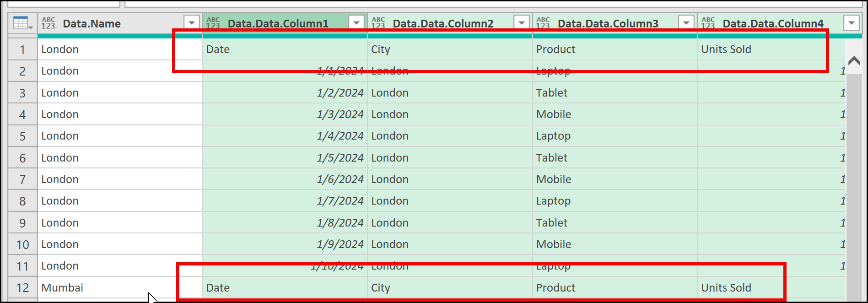868x303 pixels.
Task: Click the Mumbai cell in row 12
Action: [x=63, y=288]
